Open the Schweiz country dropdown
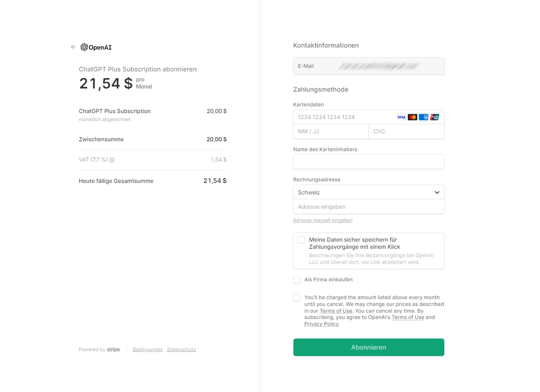 [368, 192]
